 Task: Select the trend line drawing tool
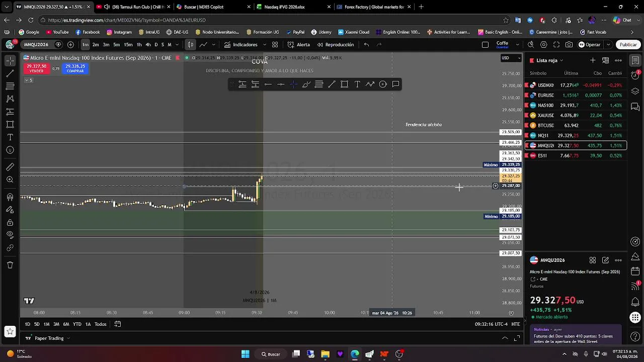pyautogui.click(x=10, y=73)
